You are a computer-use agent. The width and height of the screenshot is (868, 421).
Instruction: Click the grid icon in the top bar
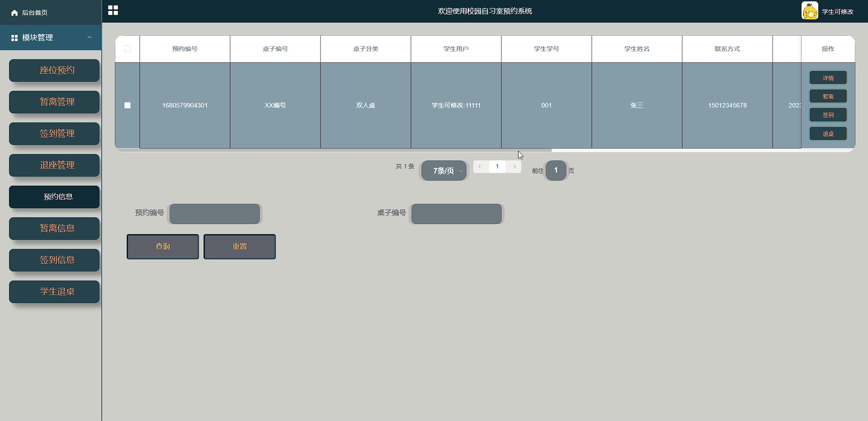[113, 10]
